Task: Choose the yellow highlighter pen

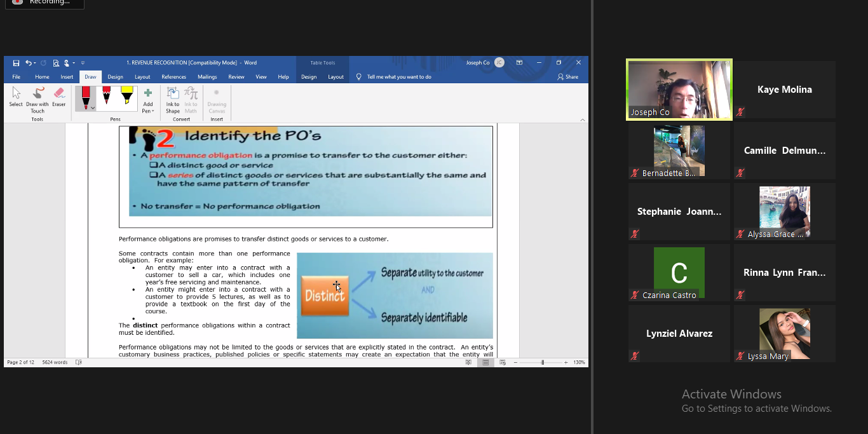Action: click(127, 96)
